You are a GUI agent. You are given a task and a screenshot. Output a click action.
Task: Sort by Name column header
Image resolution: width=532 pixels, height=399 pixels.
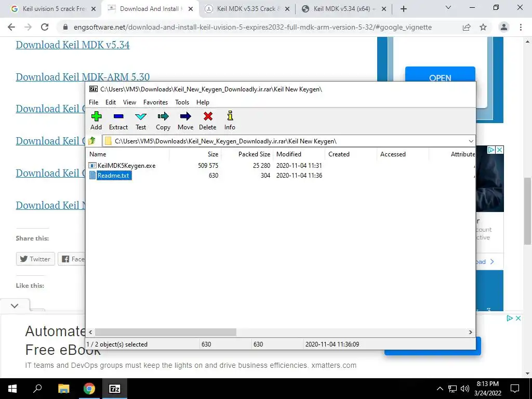point(128,154)
